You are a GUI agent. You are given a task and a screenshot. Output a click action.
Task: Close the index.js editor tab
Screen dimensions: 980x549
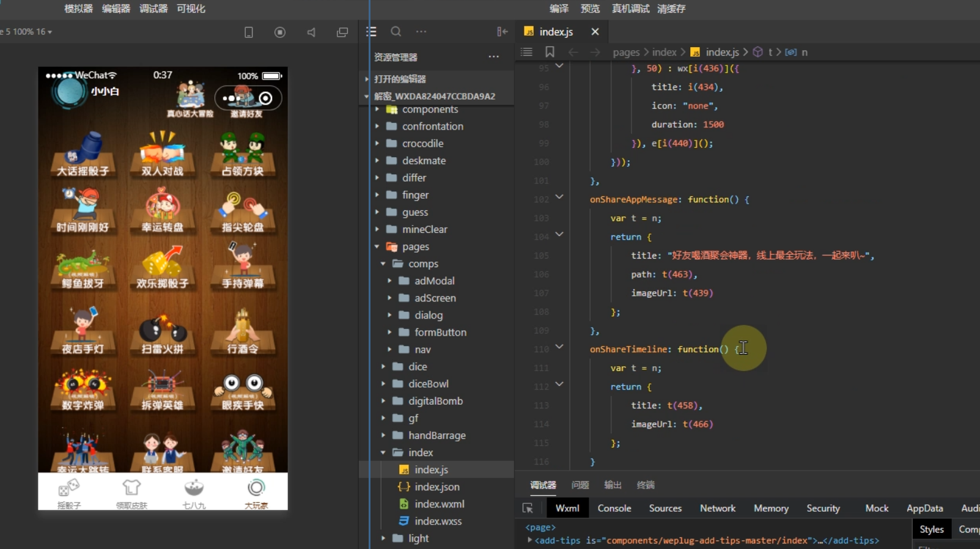pos(595,32)
